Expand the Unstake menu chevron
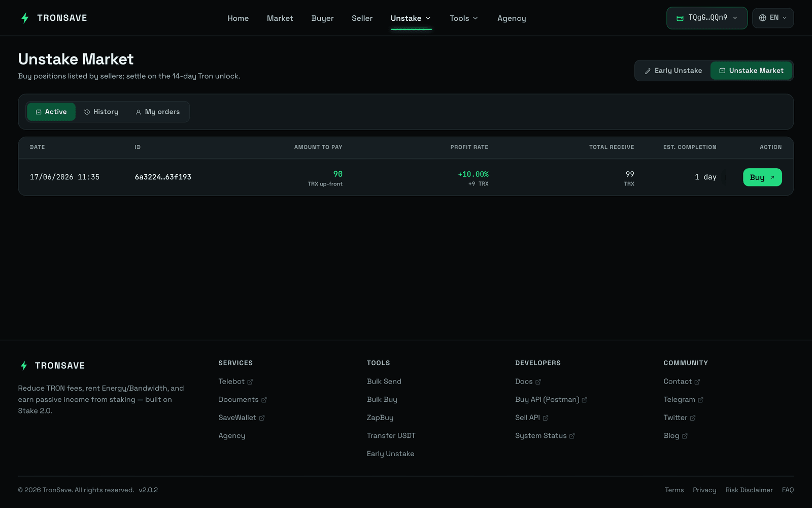 click(428, 18)
